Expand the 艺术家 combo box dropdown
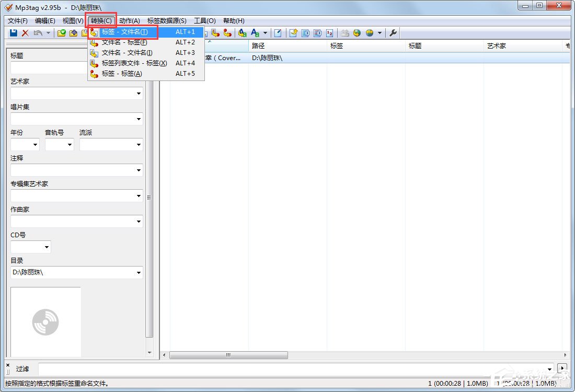This screenshot has height=392, width=575. pos(139,94)
